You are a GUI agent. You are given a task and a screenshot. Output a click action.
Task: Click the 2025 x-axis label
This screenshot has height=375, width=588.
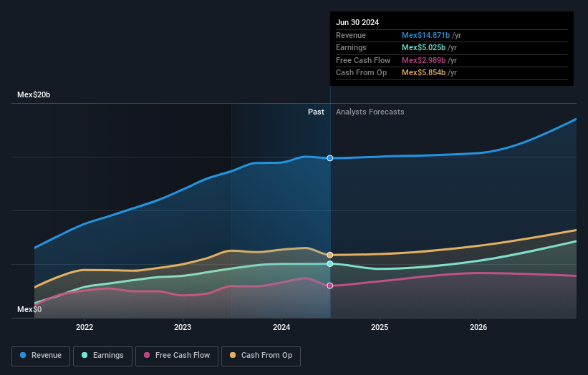pos(380,327)
